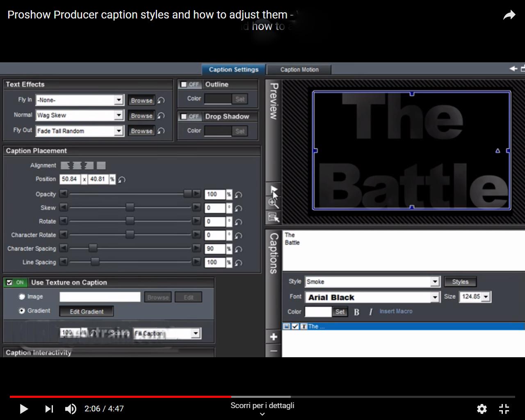Select the layer selection tool below the magnifier
525x420 pixels.
point(274,217)
